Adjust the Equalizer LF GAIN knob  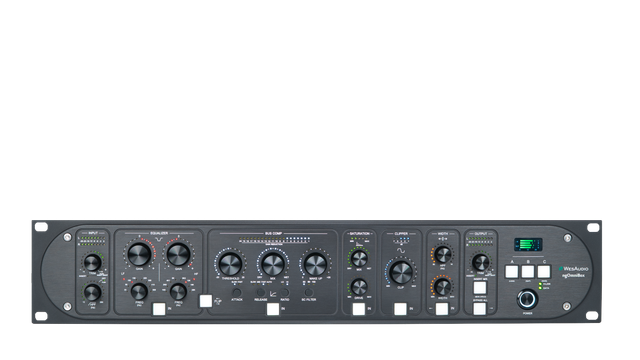(x=139, y=254)
